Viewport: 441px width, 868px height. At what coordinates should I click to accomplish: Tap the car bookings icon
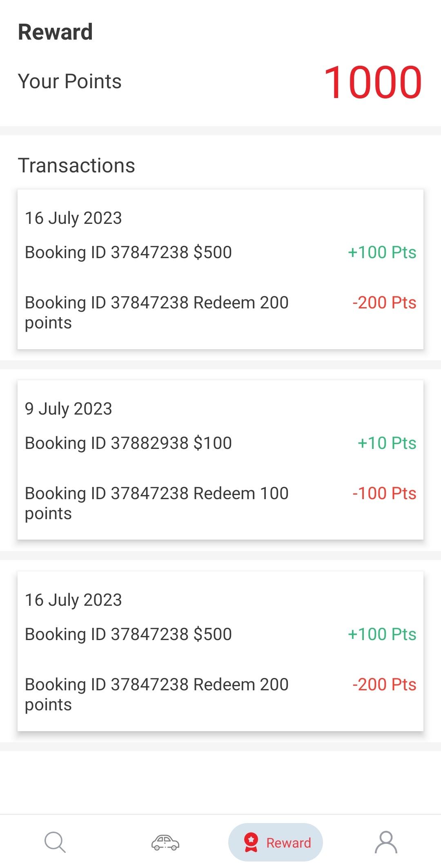[x=165, y=842]
